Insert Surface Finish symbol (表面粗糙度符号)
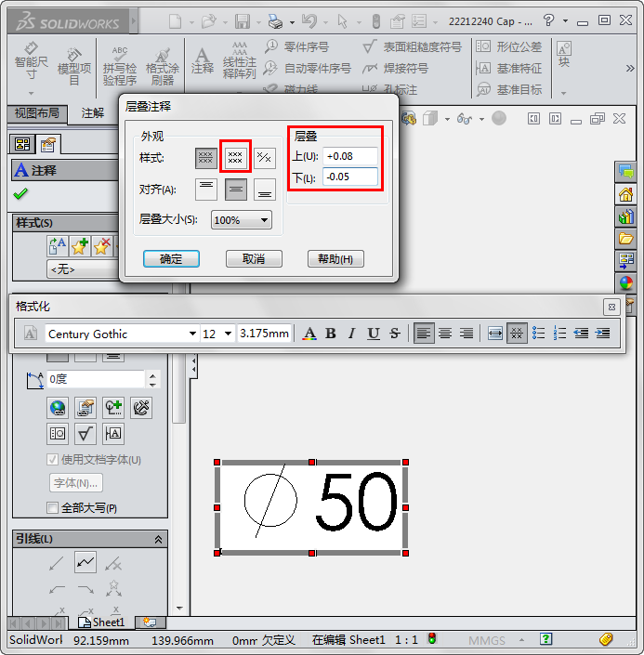This screenshot has height=655, width=644. click(412, 46)
